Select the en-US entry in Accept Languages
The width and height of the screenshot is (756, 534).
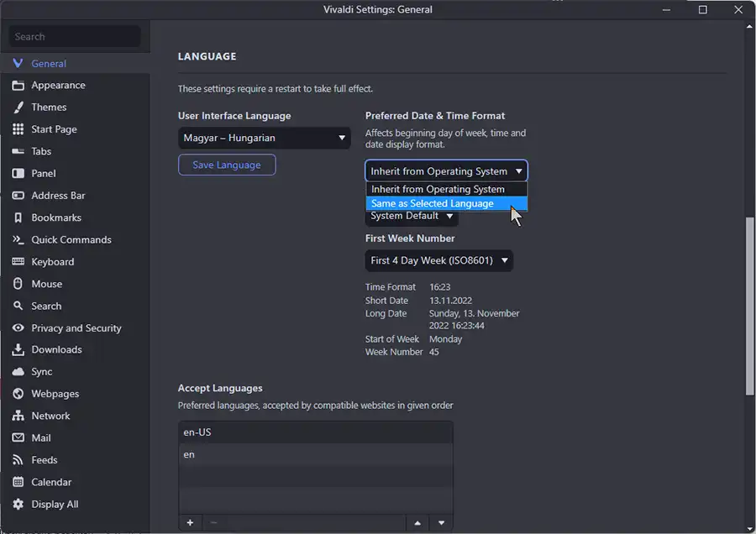[x=315, y=432]
